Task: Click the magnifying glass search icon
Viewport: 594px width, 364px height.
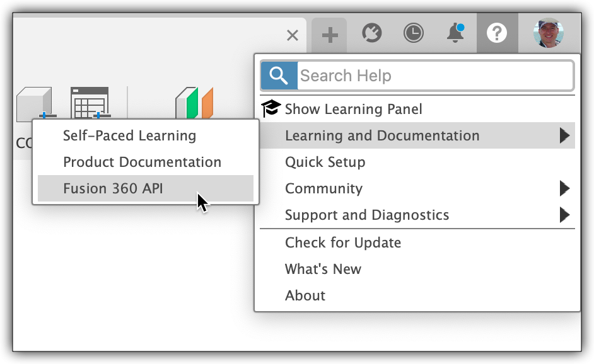Action: click(x=279, y=76)
